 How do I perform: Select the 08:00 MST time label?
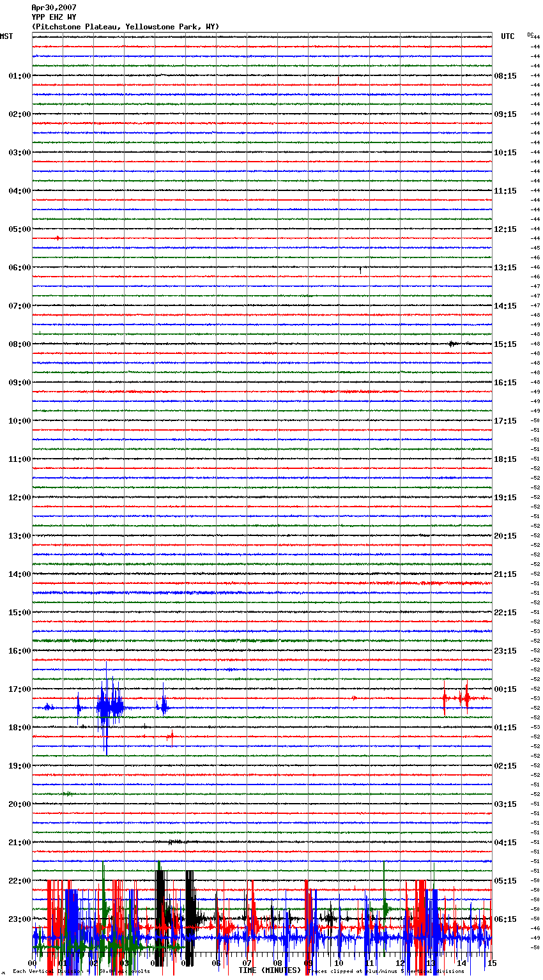coord(19,344)
